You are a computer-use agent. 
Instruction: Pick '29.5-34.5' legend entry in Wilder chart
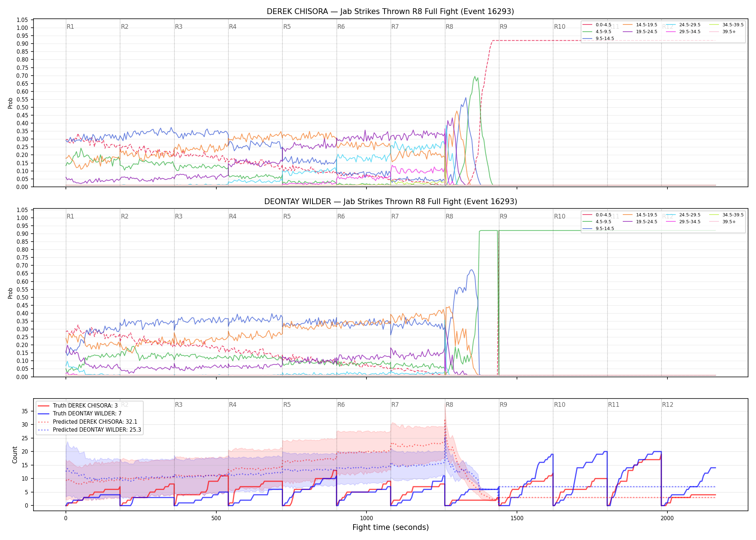(x=683, y=222)
